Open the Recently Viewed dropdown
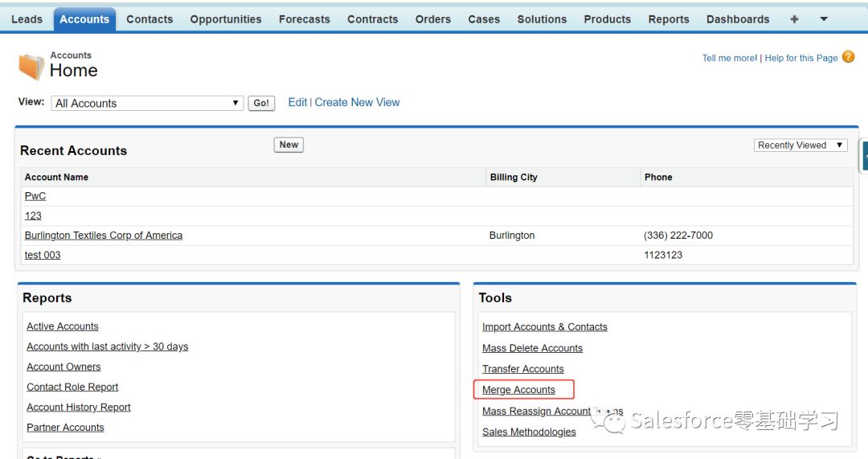Image resolution: width=868 pixels, height=459 pixels. 800,145
